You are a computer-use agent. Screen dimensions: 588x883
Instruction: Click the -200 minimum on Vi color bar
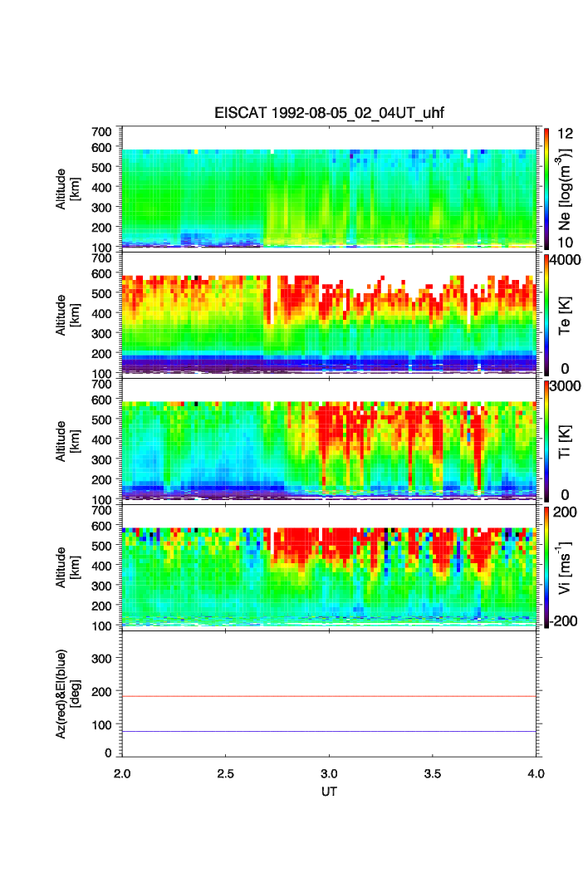click(x=563, y=621)
